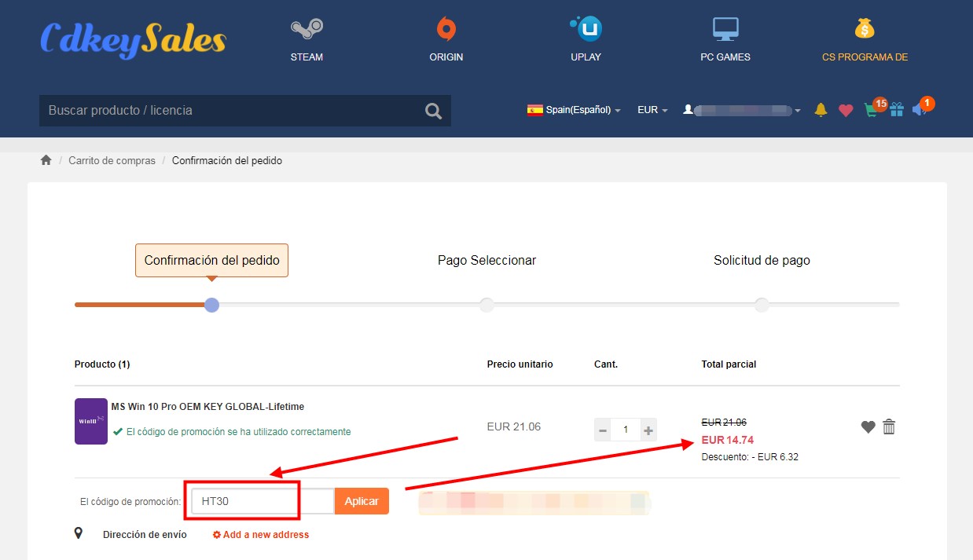Select the CS PROGRAMA DE menu label
This screenshot has width=973, height=560.
click(x=865, y=57)
